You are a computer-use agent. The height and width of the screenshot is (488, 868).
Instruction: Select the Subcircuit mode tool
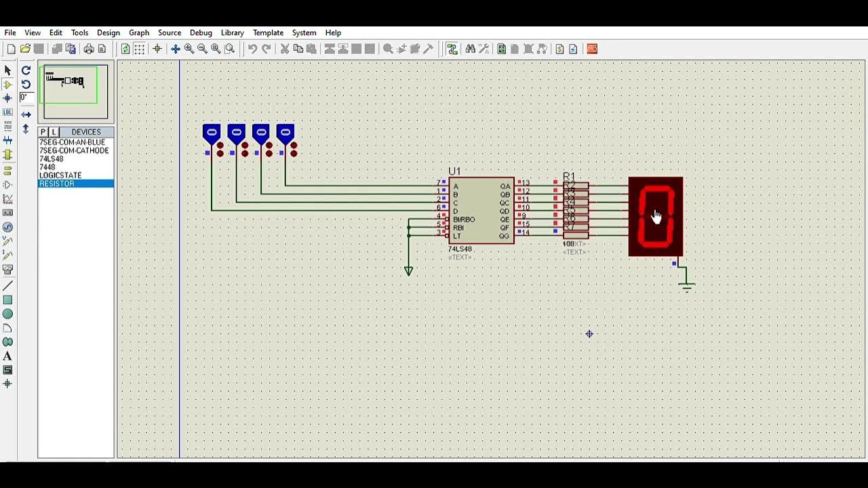coord(7,155)
